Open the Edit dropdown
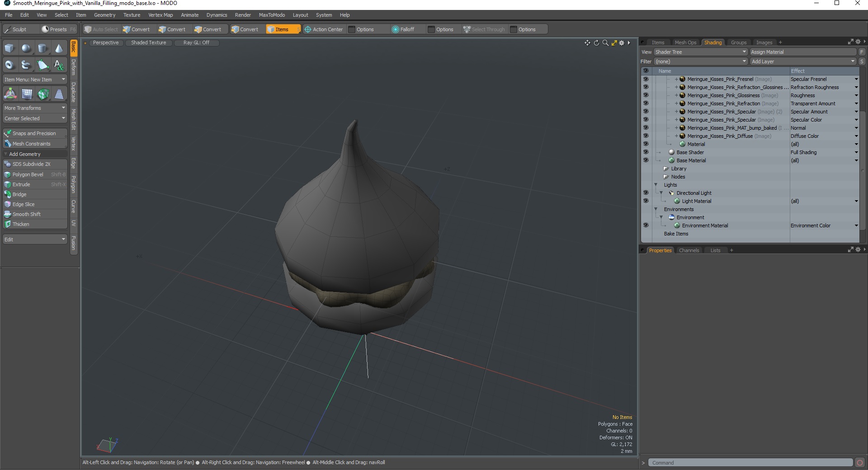The width and height of the screenshot is (868, 470). [35, 239]
